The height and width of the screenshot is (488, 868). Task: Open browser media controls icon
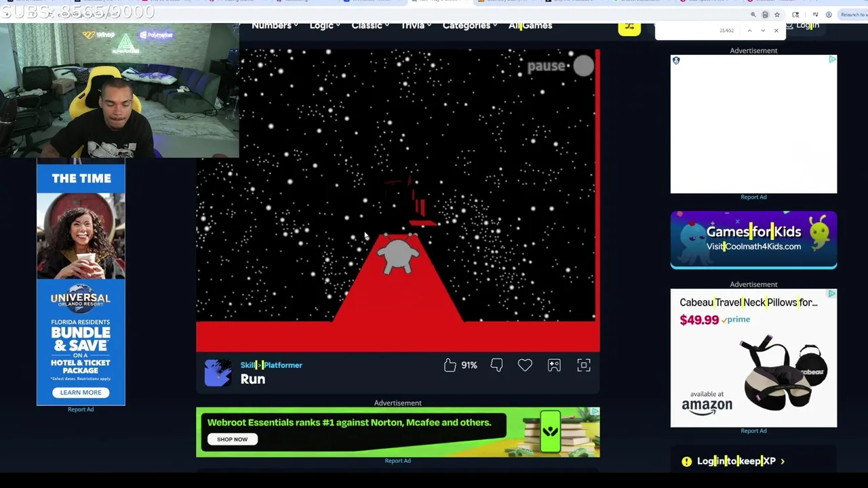815,14
